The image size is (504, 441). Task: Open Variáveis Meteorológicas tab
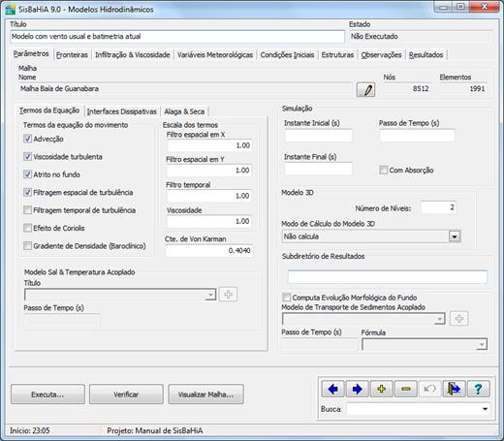coord(215,55)
